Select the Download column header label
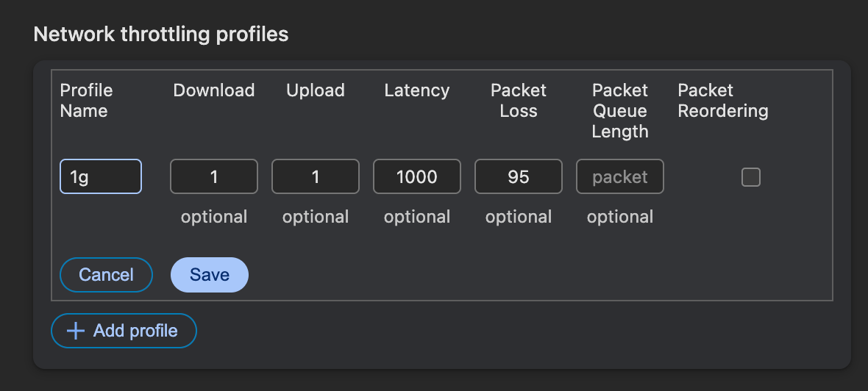Viewport: 868px width, 391px height. (214, 90)
